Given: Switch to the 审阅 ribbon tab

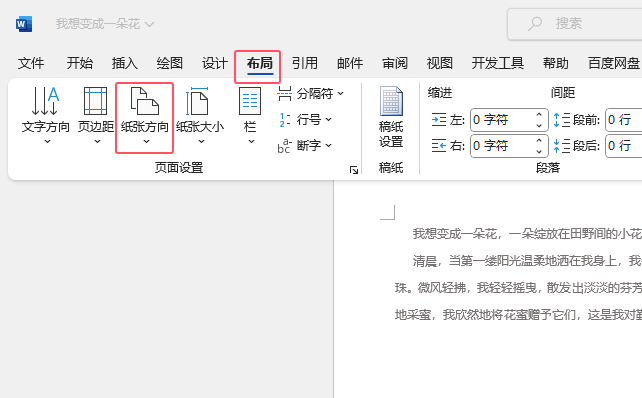Looking at the screenshot, I should coord(395,63).
